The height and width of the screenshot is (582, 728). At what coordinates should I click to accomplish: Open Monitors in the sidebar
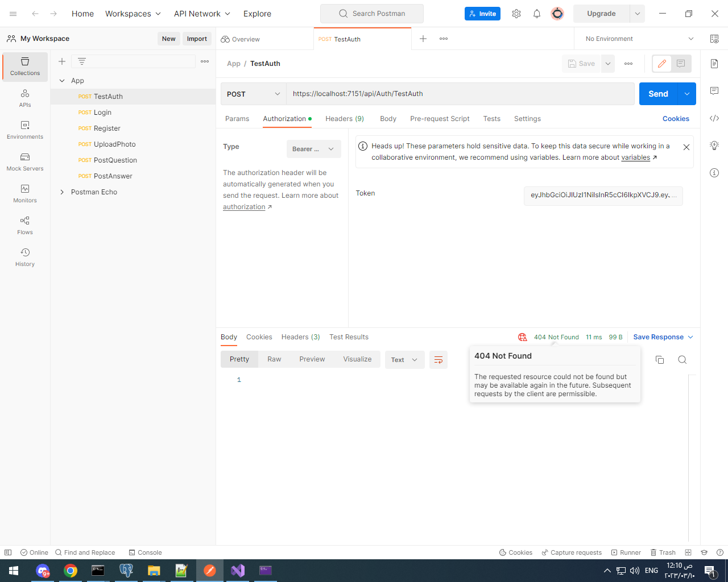[25, 194]
